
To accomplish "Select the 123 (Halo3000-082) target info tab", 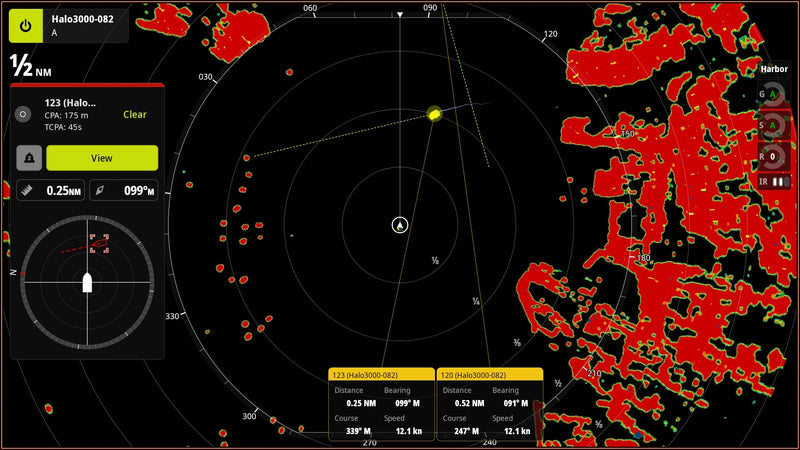I will [x=381, y=374].
